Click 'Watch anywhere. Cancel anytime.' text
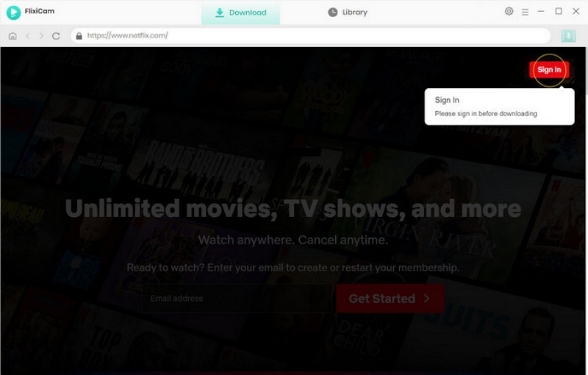 (293, 240)
